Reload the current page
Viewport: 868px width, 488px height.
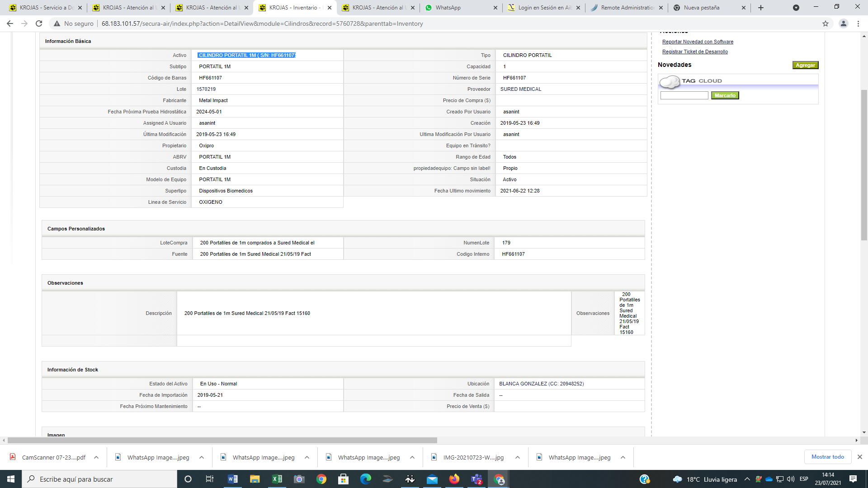click(39, 23)
